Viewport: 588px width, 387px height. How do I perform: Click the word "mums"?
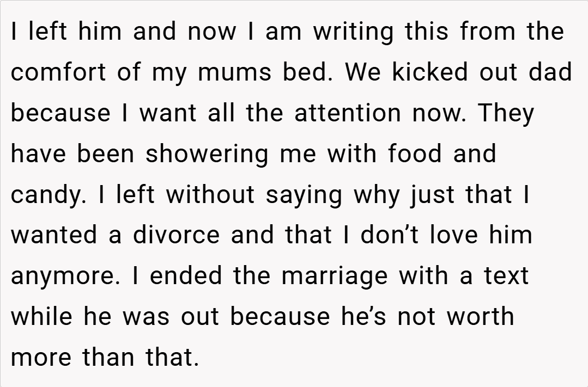(234, 72)
